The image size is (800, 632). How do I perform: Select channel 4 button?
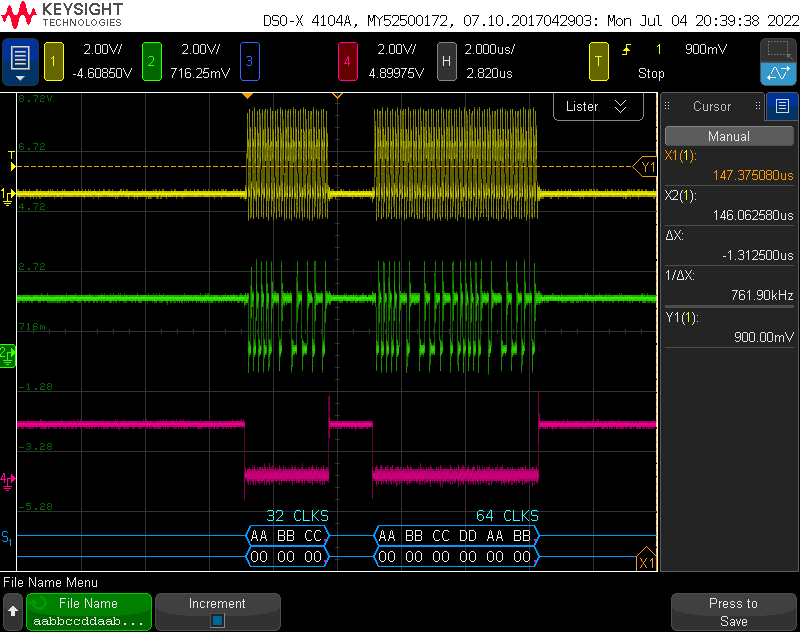(347, 62)
